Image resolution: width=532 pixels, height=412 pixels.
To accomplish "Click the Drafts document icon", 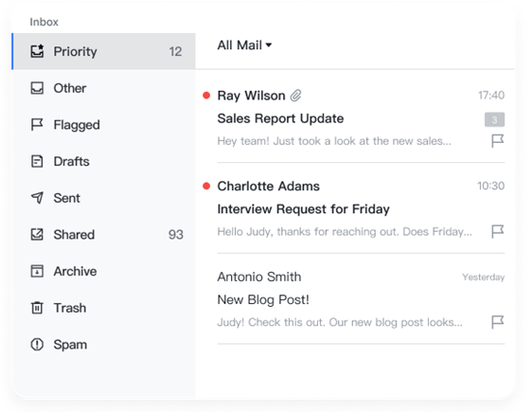I will click(x=37, y=161).
